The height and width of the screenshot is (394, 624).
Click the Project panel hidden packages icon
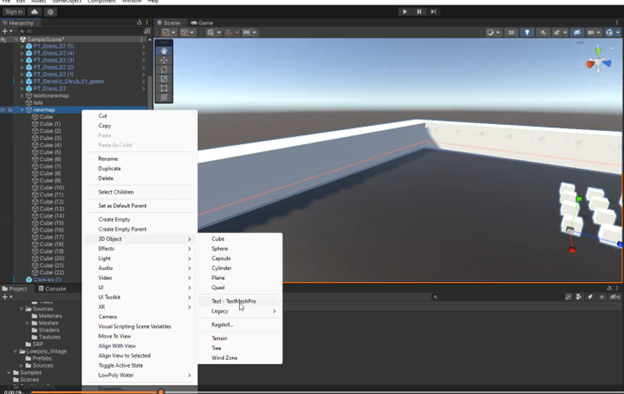pos(615,297)
